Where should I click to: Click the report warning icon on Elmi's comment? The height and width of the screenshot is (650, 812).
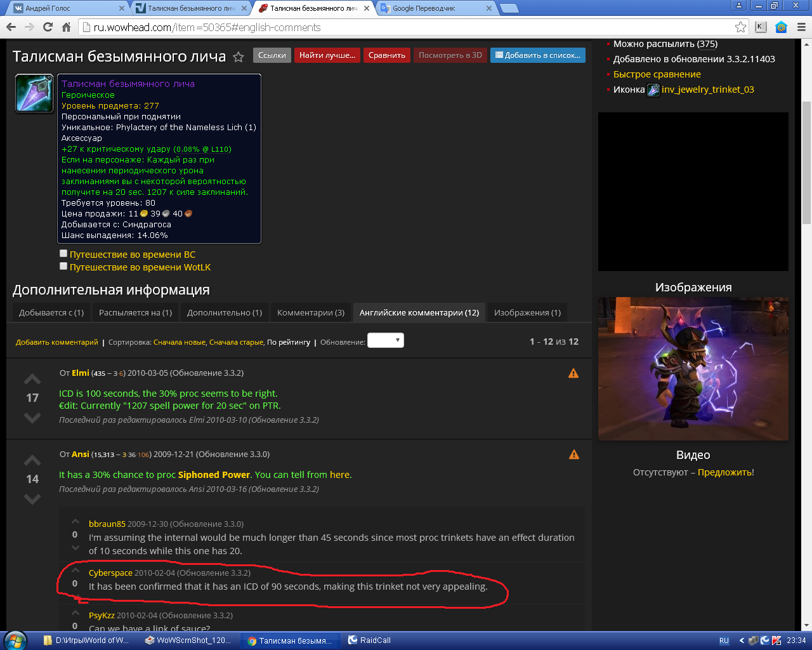click(x=573, y=373)
